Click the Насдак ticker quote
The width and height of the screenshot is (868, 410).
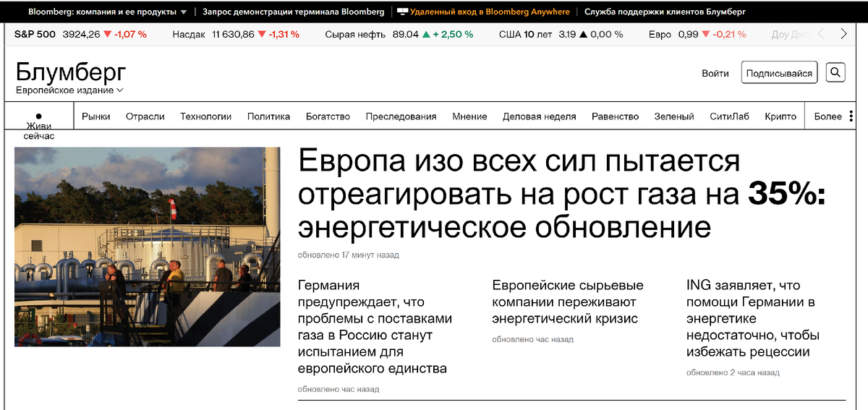236,34
